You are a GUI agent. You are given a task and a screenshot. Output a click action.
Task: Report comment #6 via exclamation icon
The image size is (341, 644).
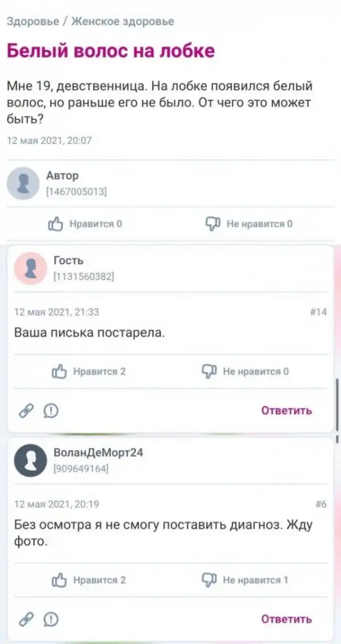(x=51, y=618)
